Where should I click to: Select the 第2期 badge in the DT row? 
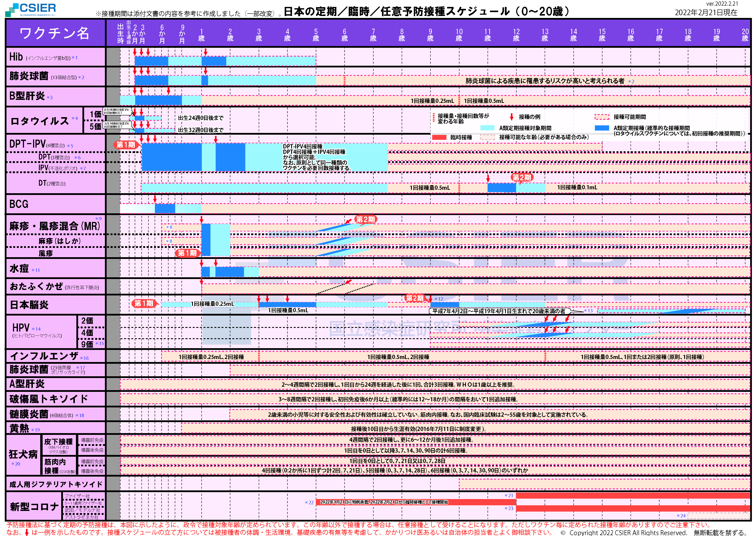coord(522,178)
